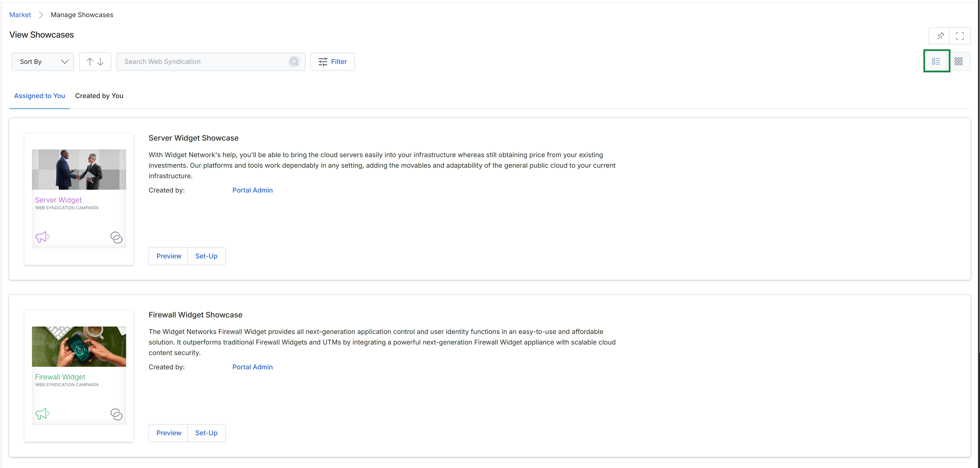The image size is (980, 468).
Task: Switch to Created by You tab
Action: point(99,96)
